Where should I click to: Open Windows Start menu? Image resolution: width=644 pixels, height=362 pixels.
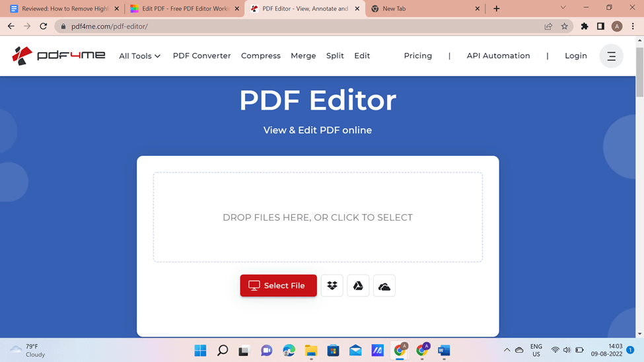[200, 351]
